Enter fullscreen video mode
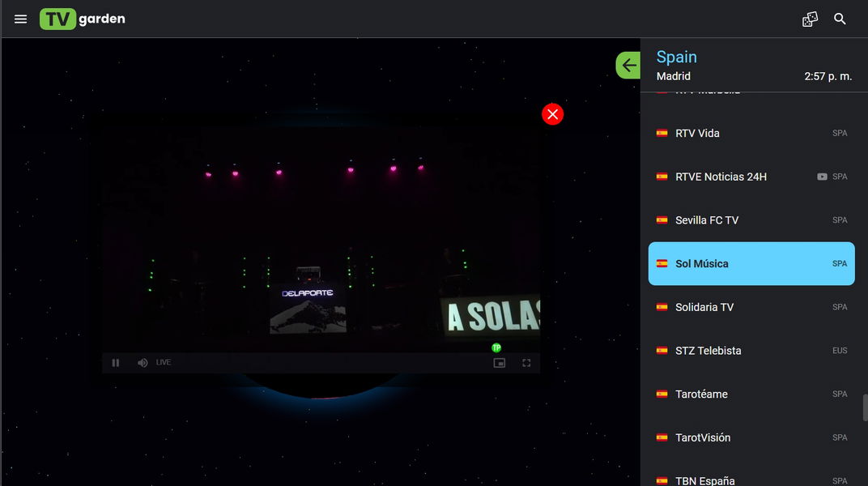The image size is (868, 486). pyautogui.click(x=526, y=363)
